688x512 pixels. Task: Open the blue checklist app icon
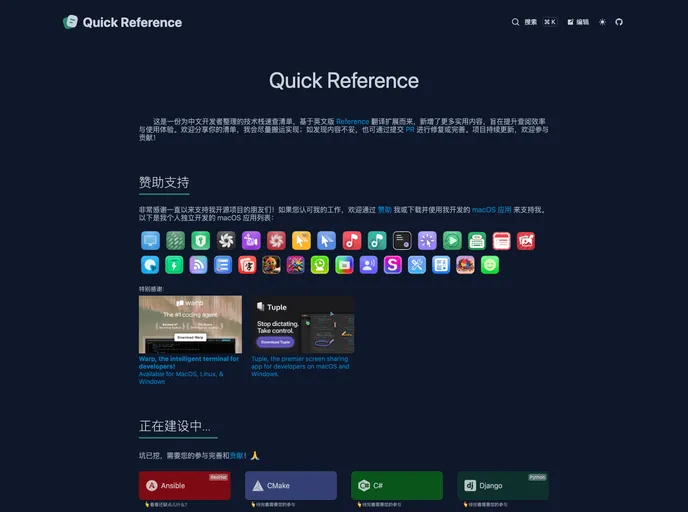(x=223, y=265)
